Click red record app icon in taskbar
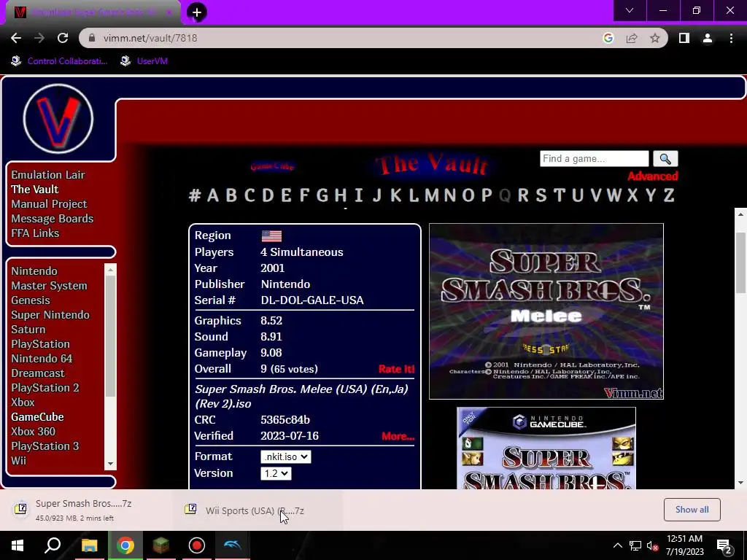The width and height of the screenshot is (747, 560). coord(197,545)
